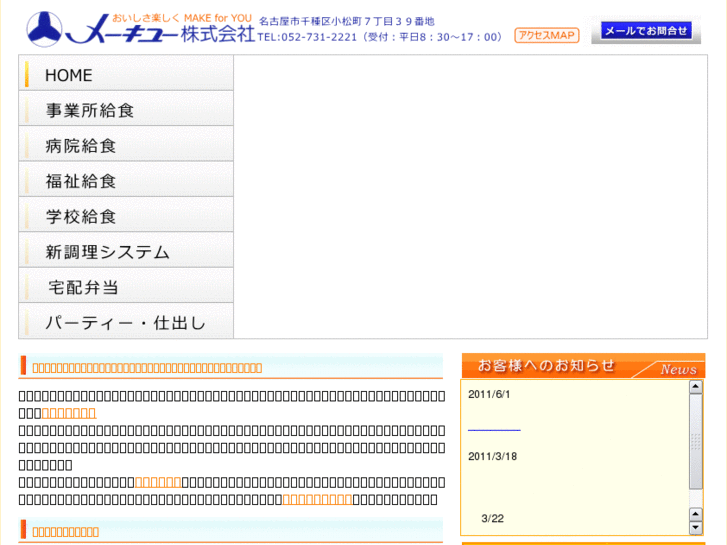Viewport: 727px width, 545px height.
Task: Click the メールでお問合せ button
Action: [x=646, y=31]
